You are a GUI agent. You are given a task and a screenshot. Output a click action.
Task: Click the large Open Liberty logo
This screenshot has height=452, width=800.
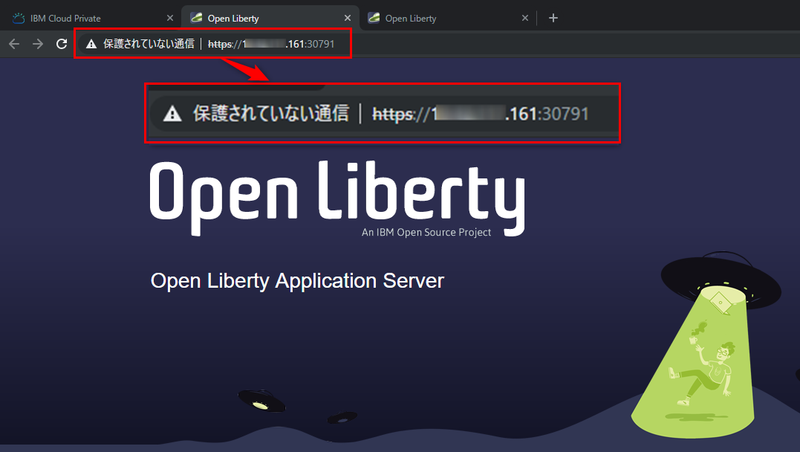(337, 198)
